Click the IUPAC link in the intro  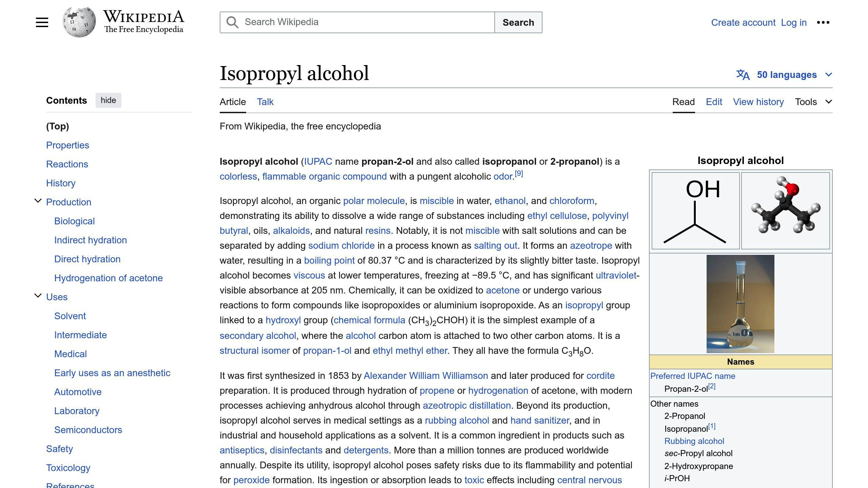pyautogui.click(x=318, y=162)
